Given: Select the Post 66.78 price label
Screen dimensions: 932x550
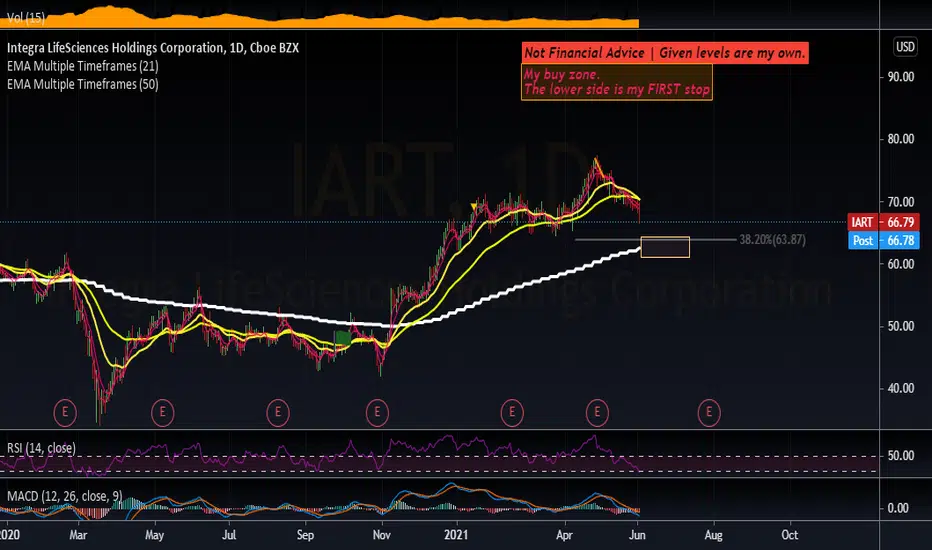Looking at the screenshot, I should pos(883,240).
